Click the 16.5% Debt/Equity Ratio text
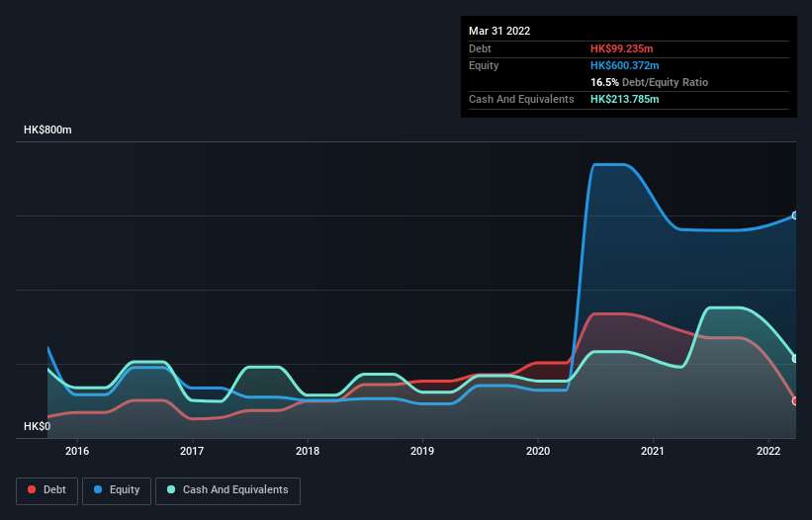This screenshot has width=812, height=520. [x=649, y=82]
